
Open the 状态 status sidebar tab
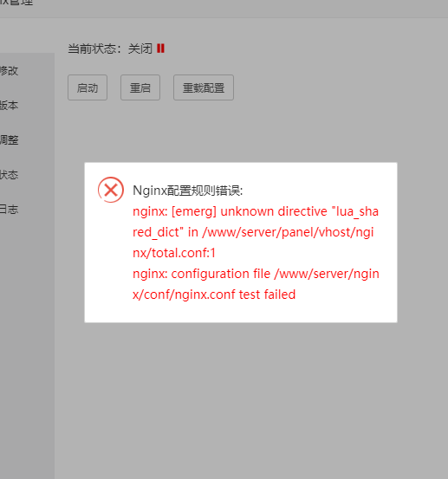coord(10,175)
